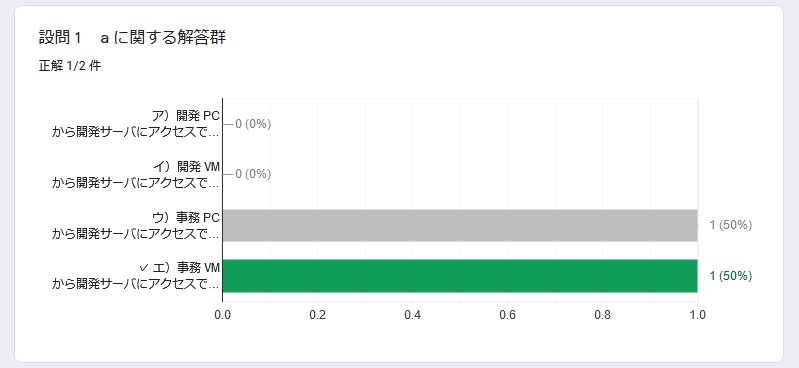Image resolution: width=799 pixels, height=368 pixels.
Task: Click the chart title 設問１ ａに関する解答群
Action: [x=132, y=38]
